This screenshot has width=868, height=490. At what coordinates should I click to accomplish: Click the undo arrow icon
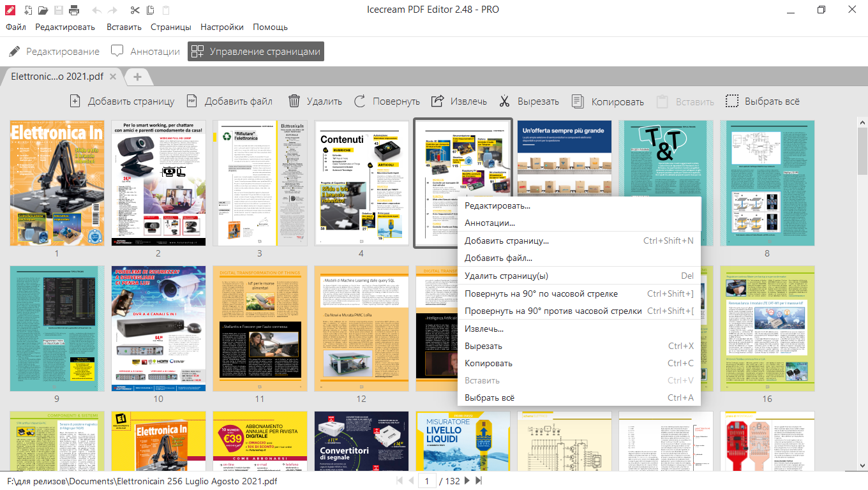[97, 10]
